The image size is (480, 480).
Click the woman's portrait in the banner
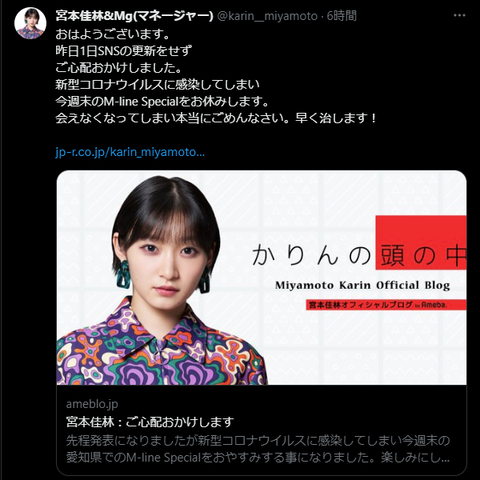tap(163, 280)
